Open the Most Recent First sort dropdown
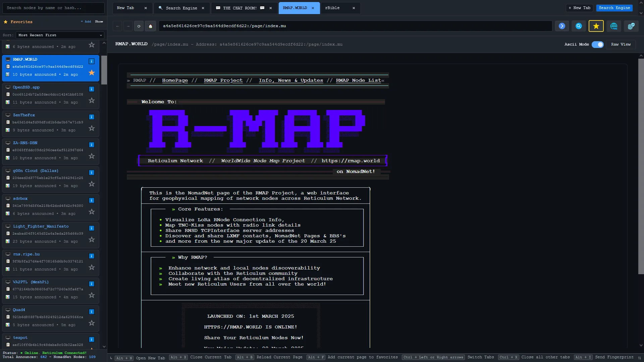This screenshot has height=362, width=644. point(60,35)
